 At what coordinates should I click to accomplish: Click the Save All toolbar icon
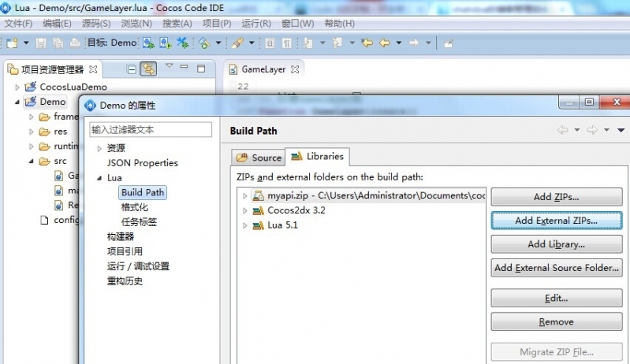coord(58,43)
